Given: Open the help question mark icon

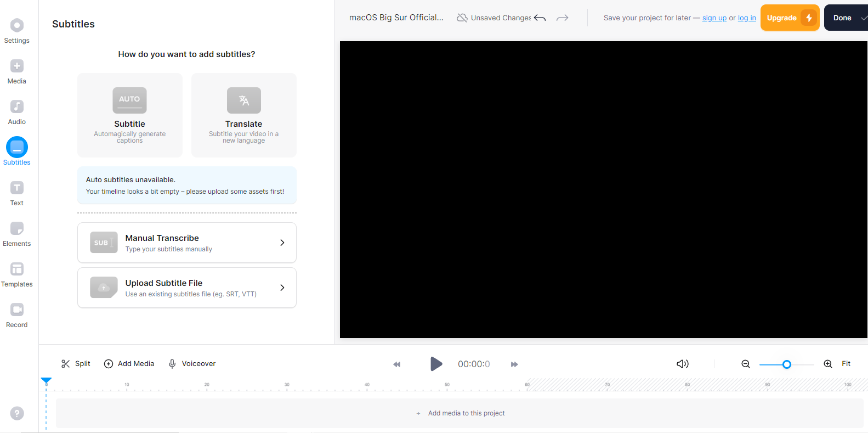Looking at the screenshot, I should click(17, 413).
